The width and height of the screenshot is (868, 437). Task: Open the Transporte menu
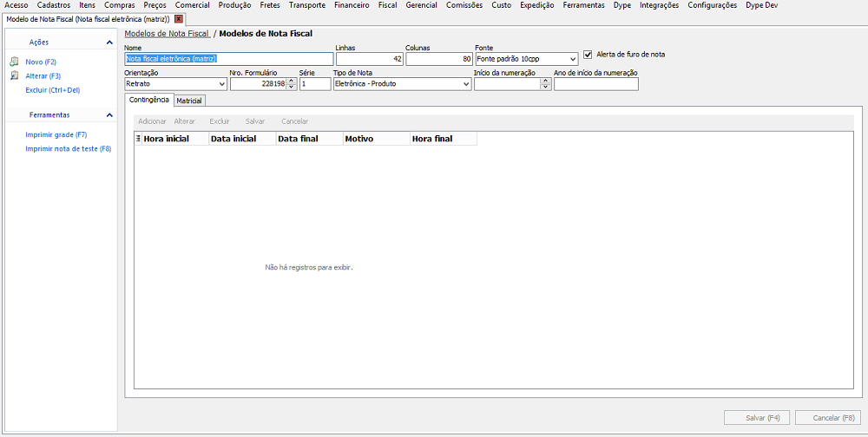(307, 5)
